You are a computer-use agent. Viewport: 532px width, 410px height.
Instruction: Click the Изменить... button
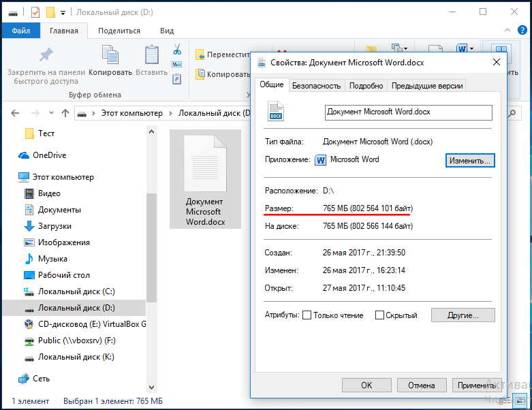470,161
